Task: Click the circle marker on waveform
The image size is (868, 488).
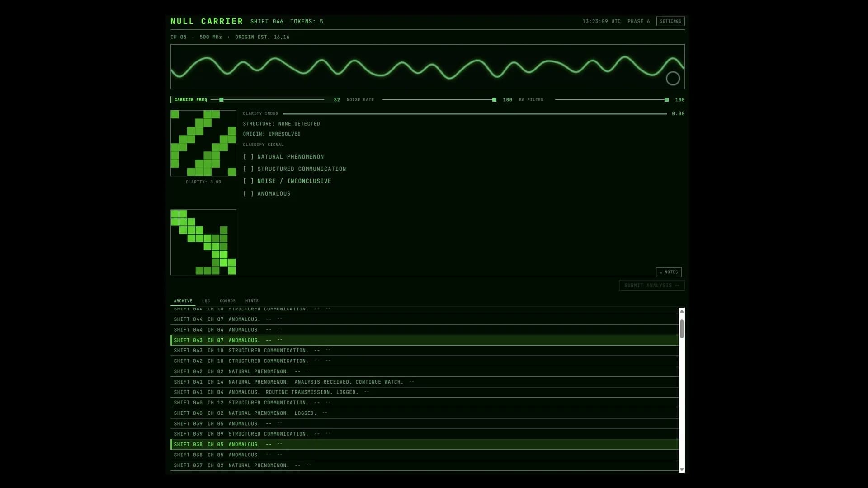Action: click(x=673, y=79)
